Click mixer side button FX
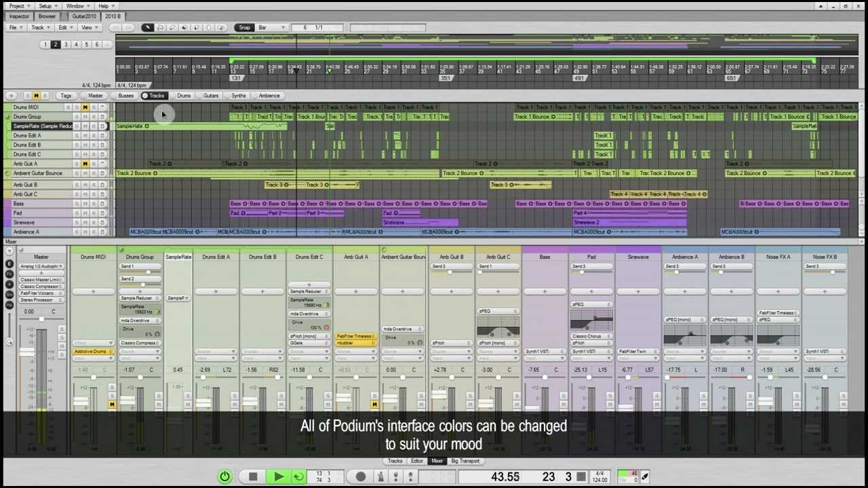Image resolution: width=868 pixels, height=488 pixels. (x=9, y=274)
